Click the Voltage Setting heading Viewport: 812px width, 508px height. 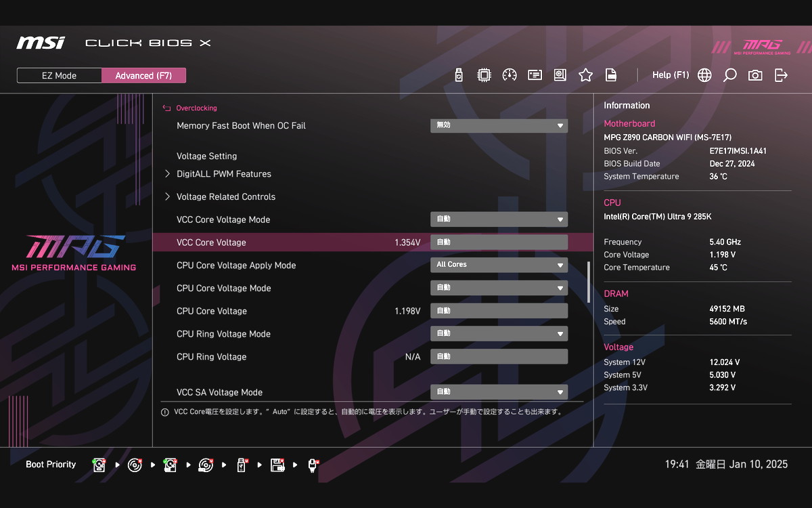206,156
